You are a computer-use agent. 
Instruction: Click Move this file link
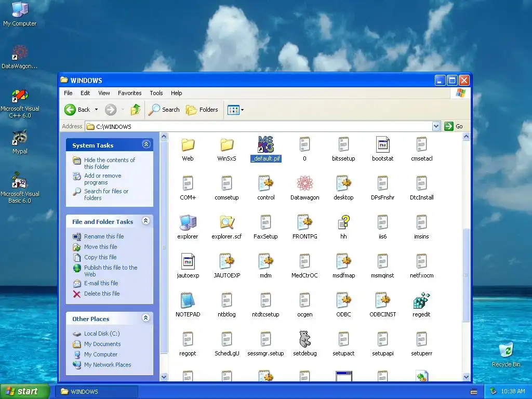tap(100, 247)
